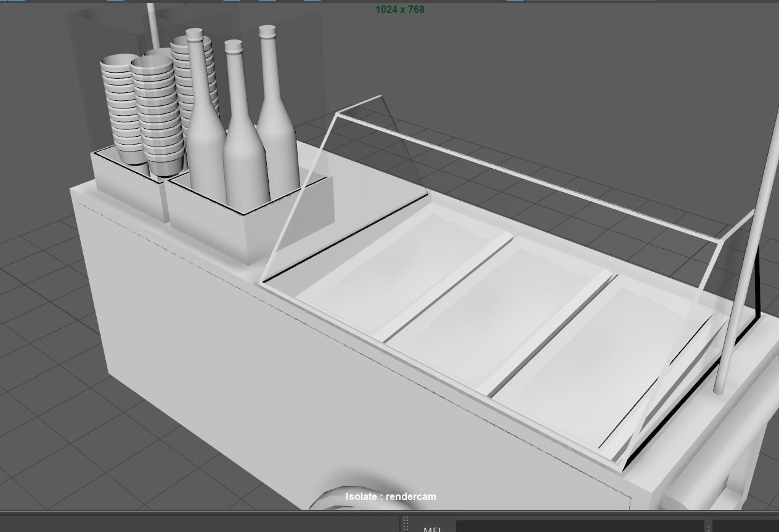Click the MEL script type label
The width and height of the screenshot is (779, 532).
432,529
